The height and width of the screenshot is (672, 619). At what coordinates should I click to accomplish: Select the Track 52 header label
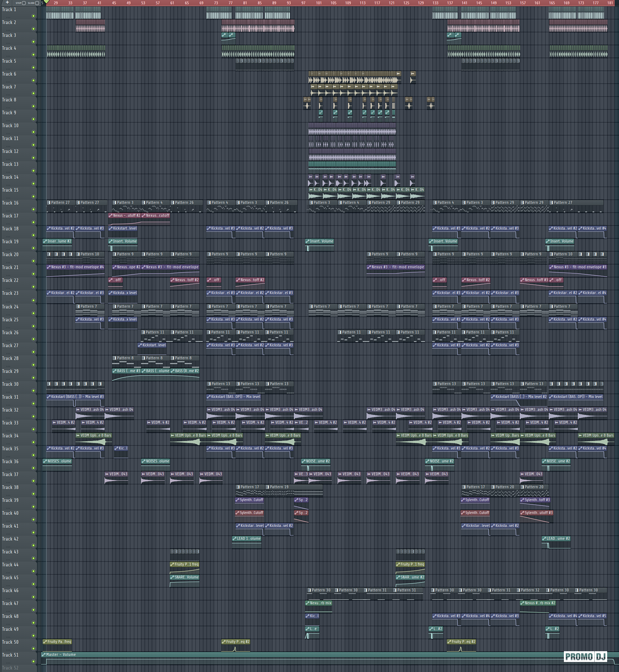click(x=10, y=668)
